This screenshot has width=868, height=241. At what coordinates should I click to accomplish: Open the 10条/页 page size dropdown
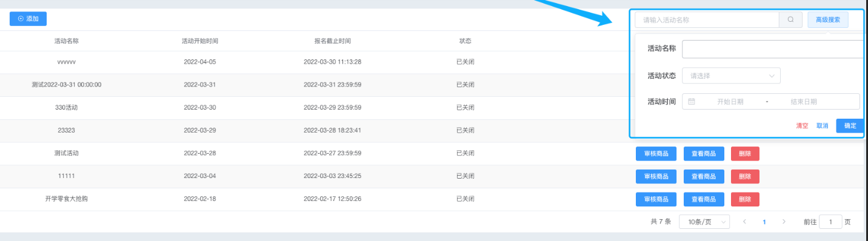tap(704, 222)
